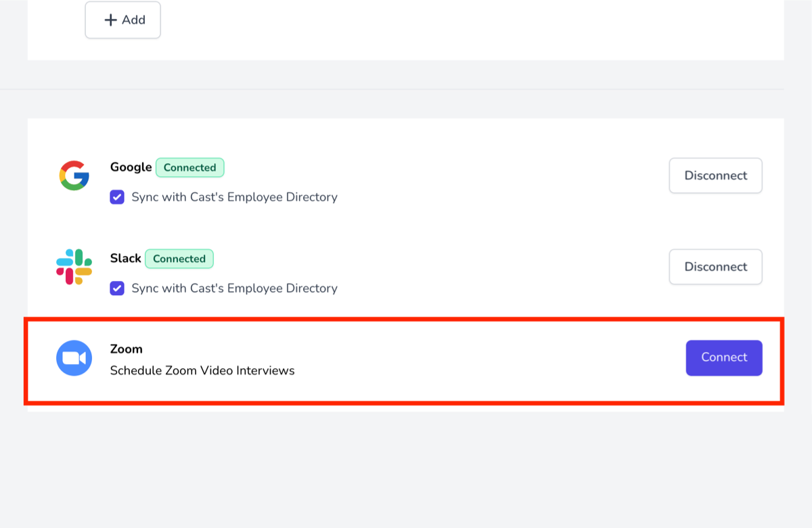Click Slack's Sync with Cast's Employee Directory label
This screenshot has width=812, height=528.
pos(234,288)
